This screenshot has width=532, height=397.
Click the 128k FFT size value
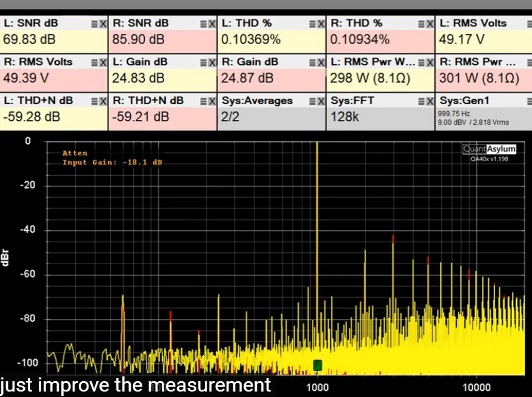pos(345,117)
